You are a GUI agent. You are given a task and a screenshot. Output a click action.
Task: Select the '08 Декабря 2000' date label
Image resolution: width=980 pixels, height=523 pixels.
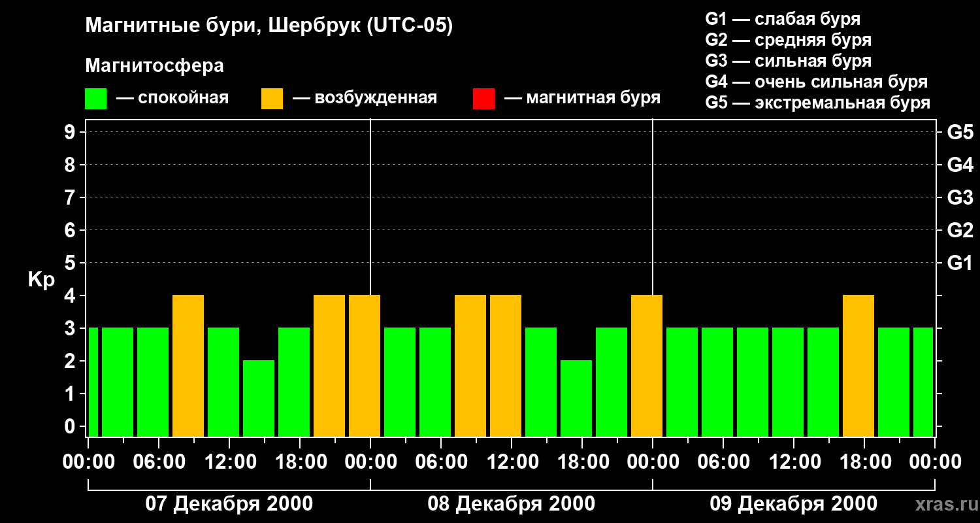pos(511,504)
